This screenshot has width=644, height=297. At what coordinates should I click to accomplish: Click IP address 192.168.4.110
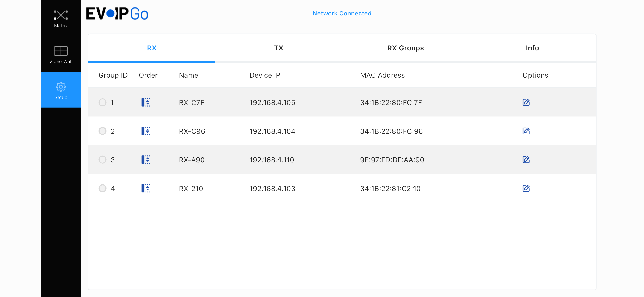point(272,160)
